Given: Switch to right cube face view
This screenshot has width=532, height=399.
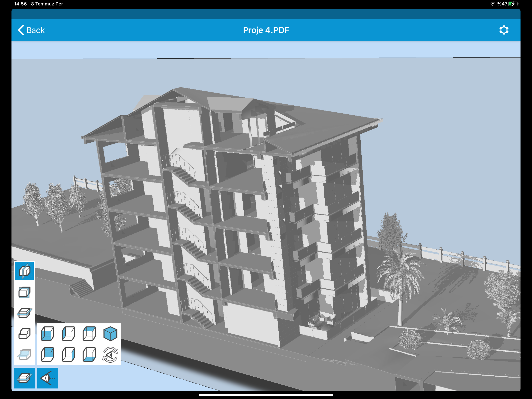Looking at the screenshot, I should click(69, 354).
